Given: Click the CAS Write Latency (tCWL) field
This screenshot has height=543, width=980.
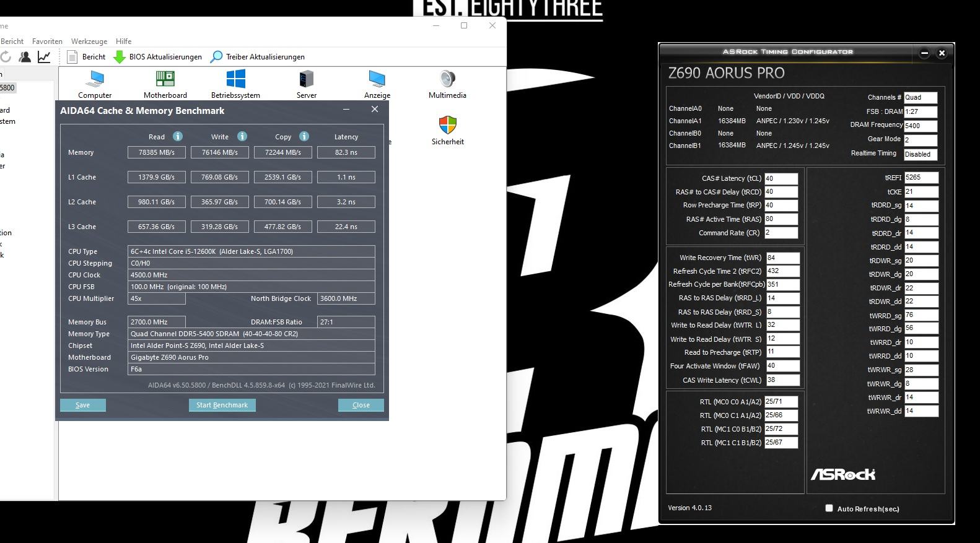Looking at the screenshot, I should [x=783, y=380].
